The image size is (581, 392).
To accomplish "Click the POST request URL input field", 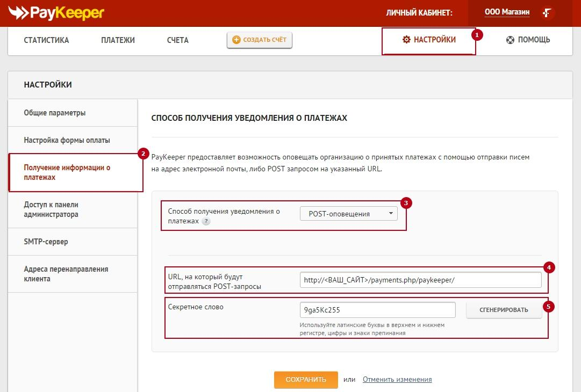I will point(420,280).
